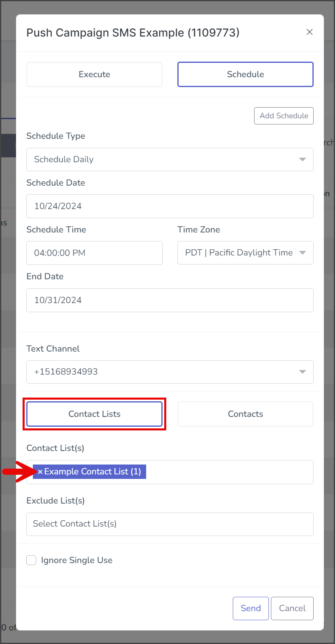Open the Schedule Type dropdown arrow
Image resolution: width=335 pixels, height=644 pixels.
(x=303, y=159)
